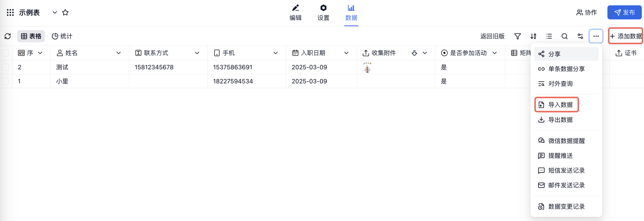This screenshot has width=644, height=221.
Task: Select 对外查询 in the menu
Action: point(566,84)
